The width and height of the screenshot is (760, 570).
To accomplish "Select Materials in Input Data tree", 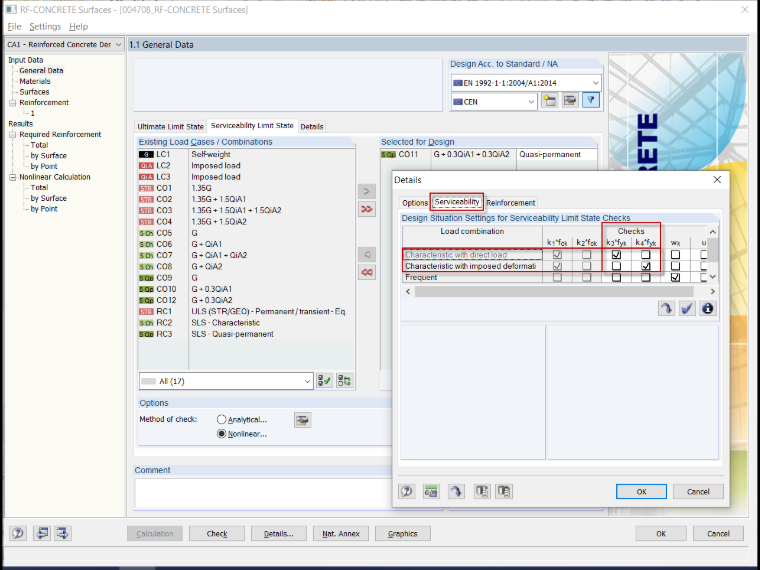I will click(x=34, y=81).
